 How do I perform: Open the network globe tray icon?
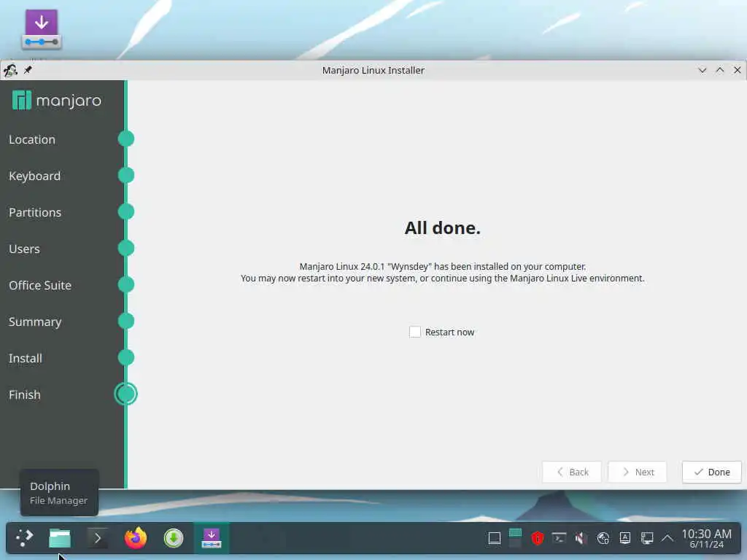(x=603, y=538)
